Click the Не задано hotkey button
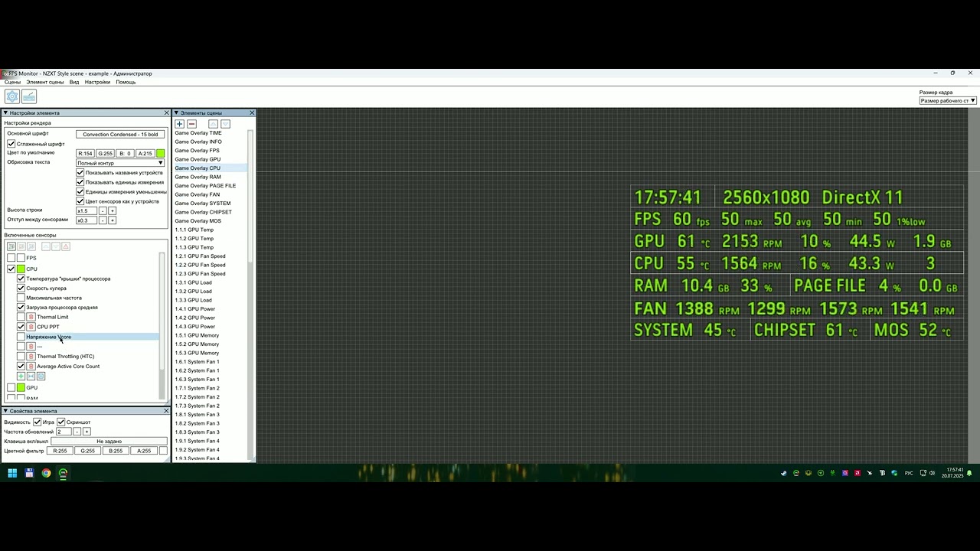The height and width of the screenshot is (551, 980). click(x=109, y=442)
